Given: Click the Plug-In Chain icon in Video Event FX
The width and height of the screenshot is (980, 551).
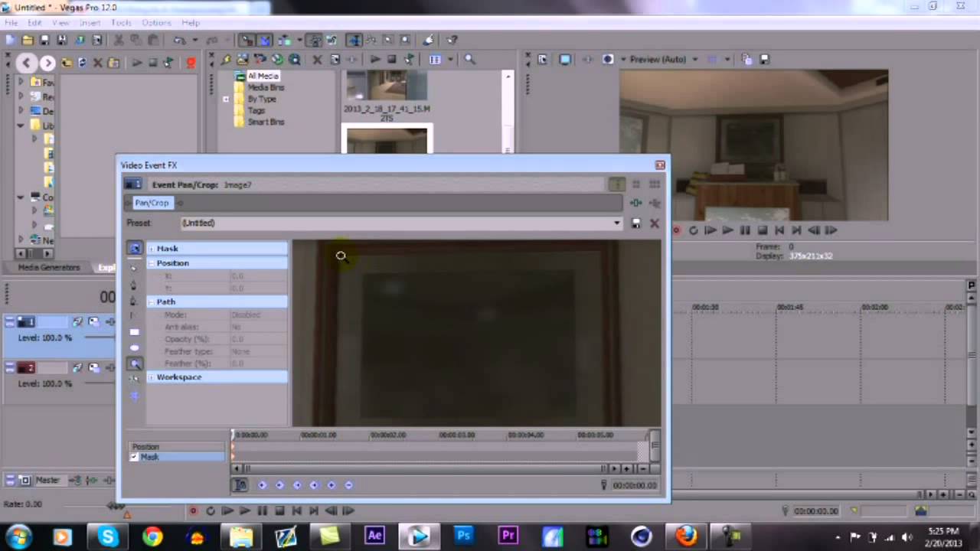Looking at the screenshot, I should pyautogui.click(x=635, y=203).
